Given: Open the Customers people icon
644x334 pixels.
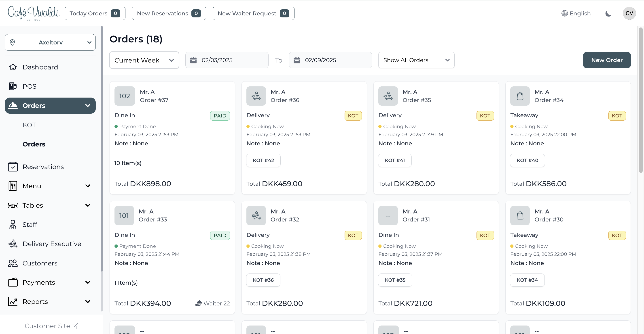Looking at the screenshot, I should click(x=13, y=263).
